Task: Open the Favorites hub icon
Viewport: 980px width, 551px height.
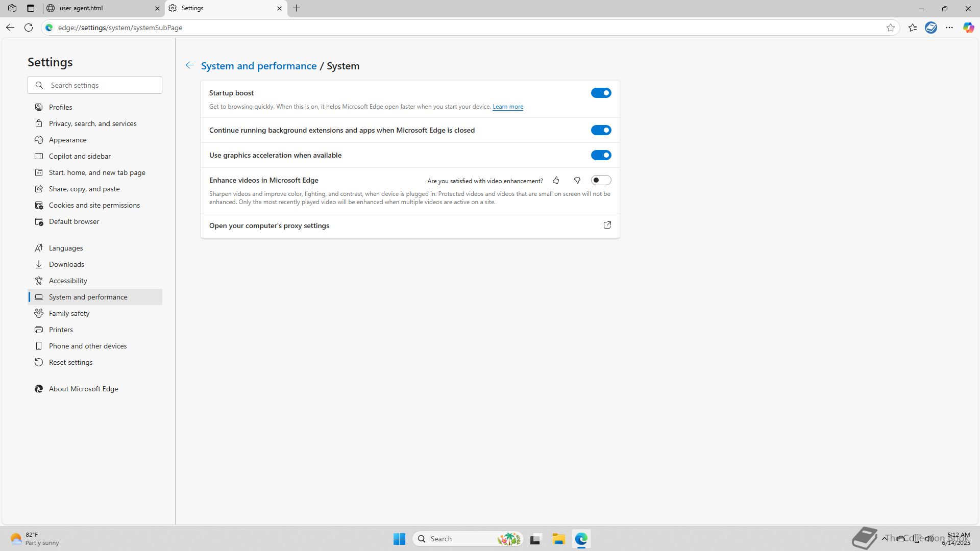Action: coord(913,28)
